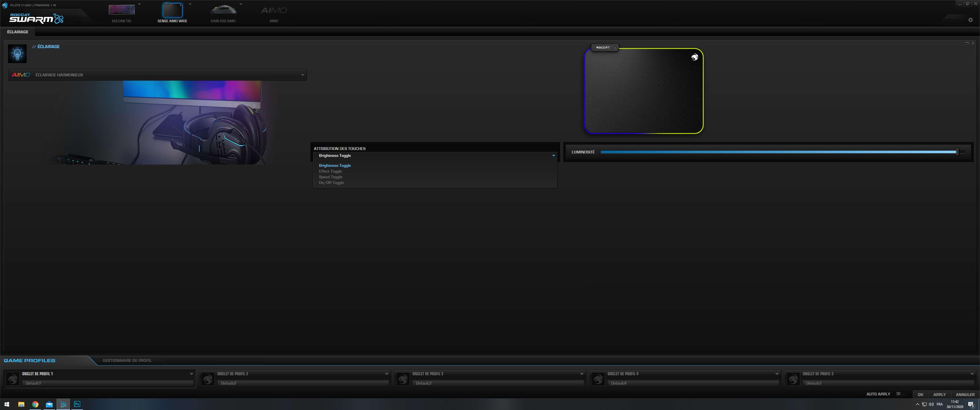Select the Kain 200 AIMO mouse device icon
980x410 pixels.
pyautogui.click(x=224, y=9)
